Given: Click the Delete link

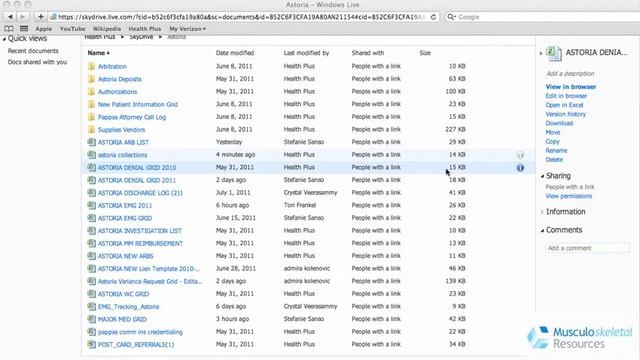Looking at the screenshot, I should click(x=554, y=160).
